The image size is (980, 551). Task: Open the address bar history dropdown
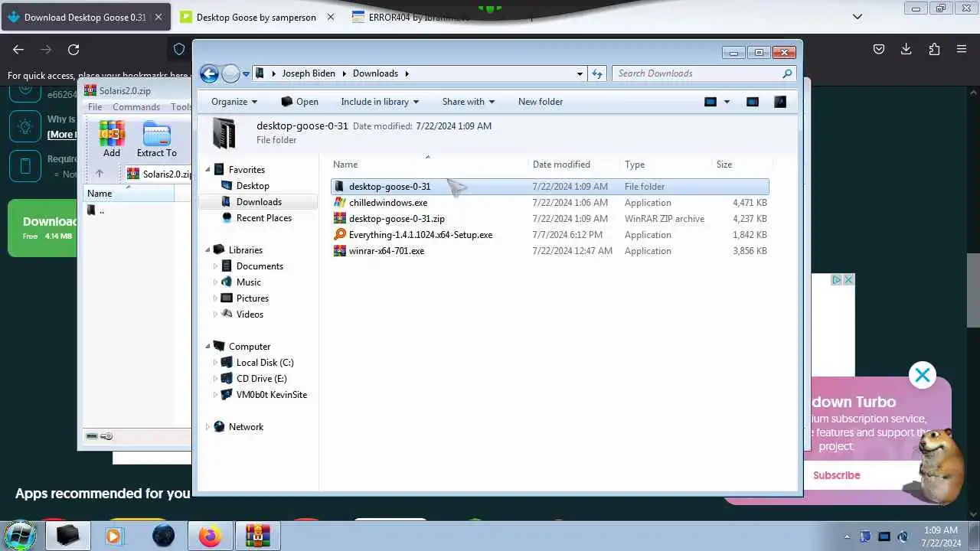tap(580, 73)
